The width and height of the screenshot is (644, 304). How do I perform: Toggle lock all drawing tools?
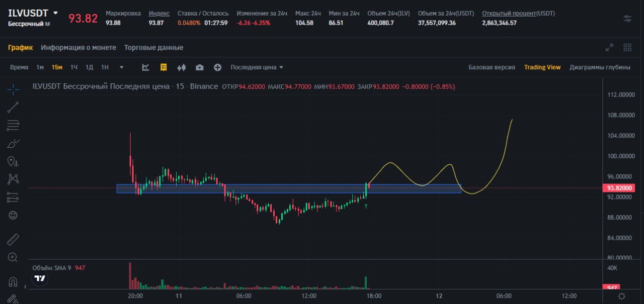point(13,299)
